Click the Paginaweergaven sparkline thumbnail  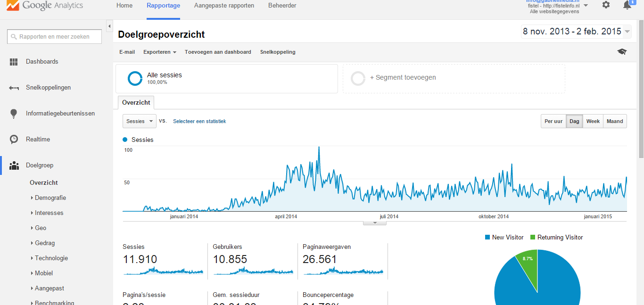[343, 271]
